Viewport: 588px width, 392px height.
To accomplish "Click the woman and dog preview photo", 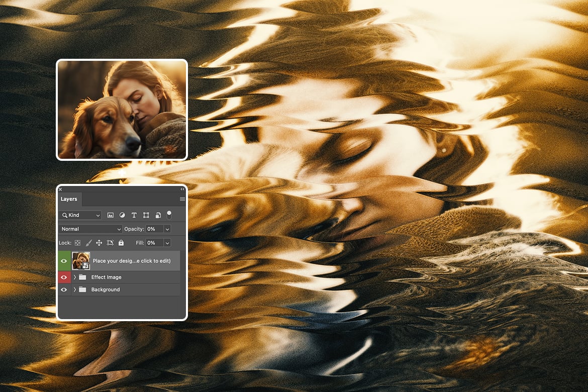I will pos(122,110).
